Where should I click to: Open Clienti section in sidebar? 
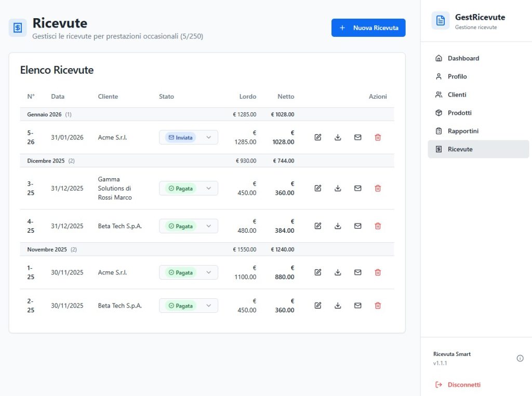457,95
